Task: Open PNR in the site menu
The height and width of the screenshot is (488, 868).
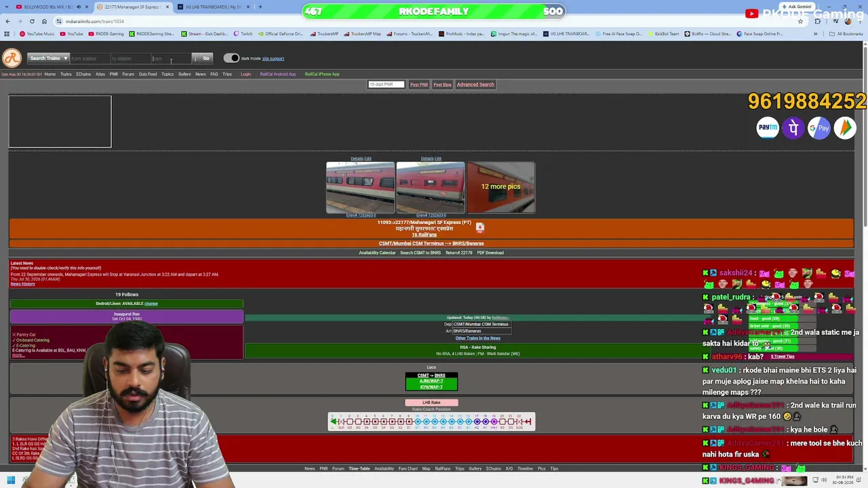Action: 114,74
